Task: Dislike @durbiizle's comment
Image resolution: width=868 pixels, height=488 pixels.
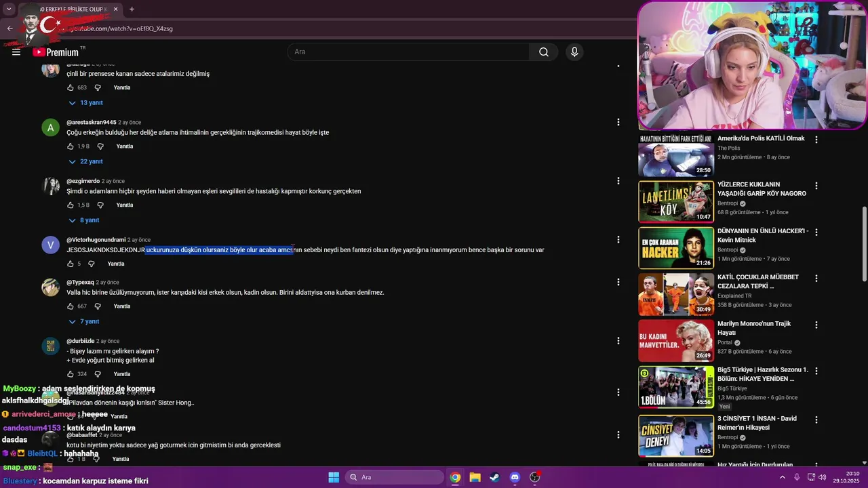Action: 98,374
